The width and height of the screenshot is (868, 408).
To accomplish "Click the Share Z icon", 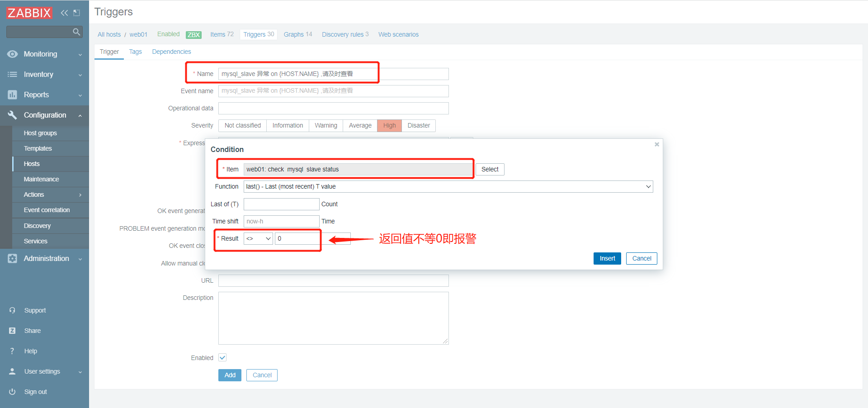I will tap(12, 331).
